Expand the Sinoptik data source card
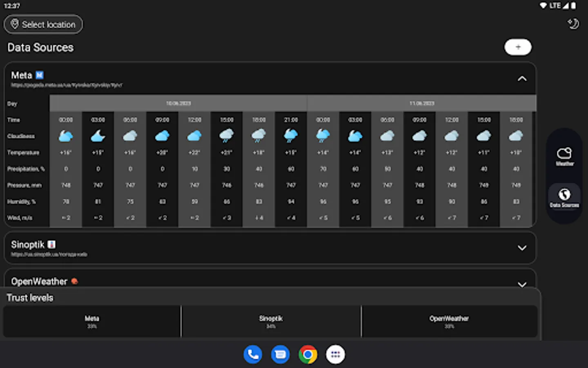The height and width of the screenshot is (368, 588). 522,248
